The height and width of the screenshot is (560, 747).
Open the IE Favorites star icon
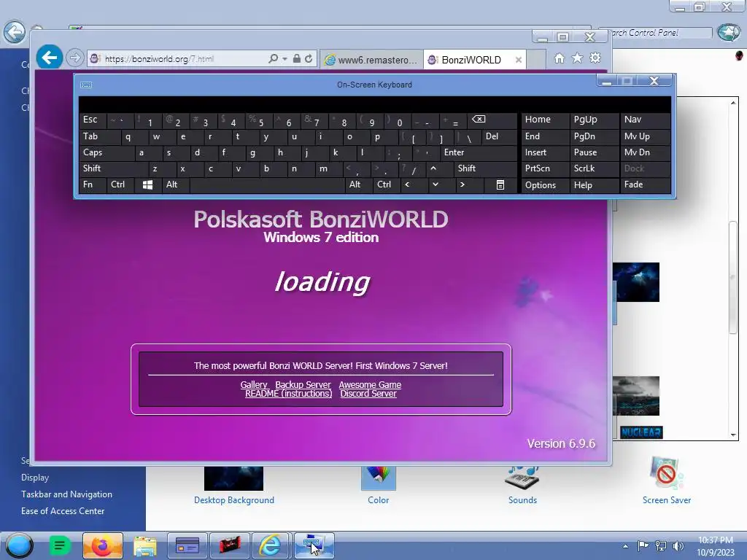577,58
